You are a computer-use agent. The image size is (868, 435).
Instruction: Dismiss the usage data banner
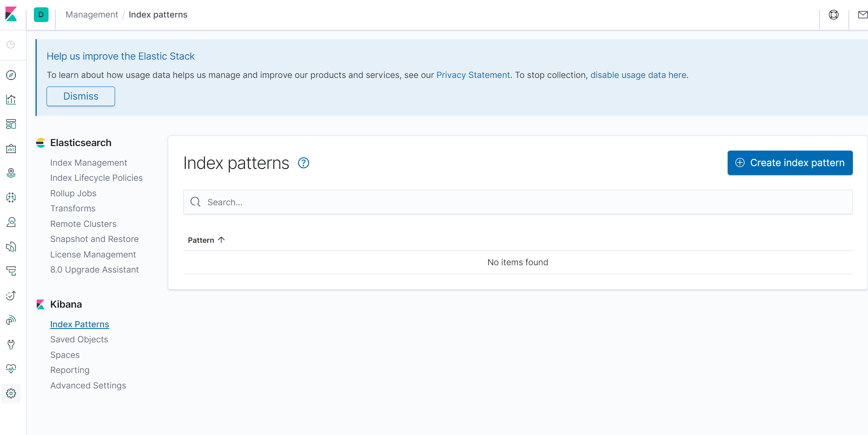coord(81,96)
